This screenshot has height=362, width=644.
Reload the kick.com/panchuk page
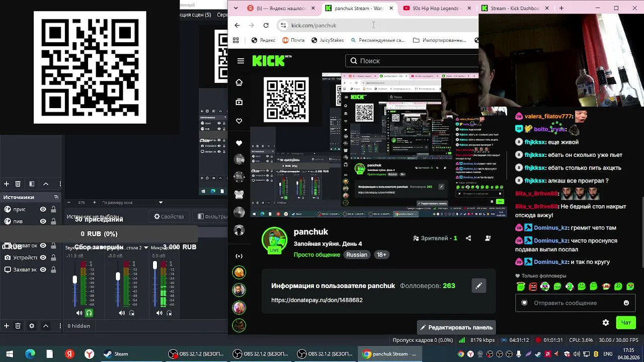click(266, 25)
